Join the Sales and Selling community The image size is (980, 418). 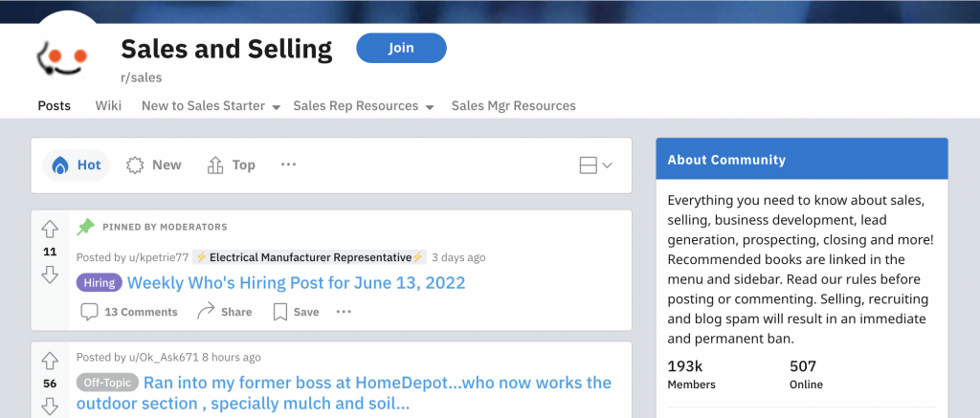[x=401, y=48]
